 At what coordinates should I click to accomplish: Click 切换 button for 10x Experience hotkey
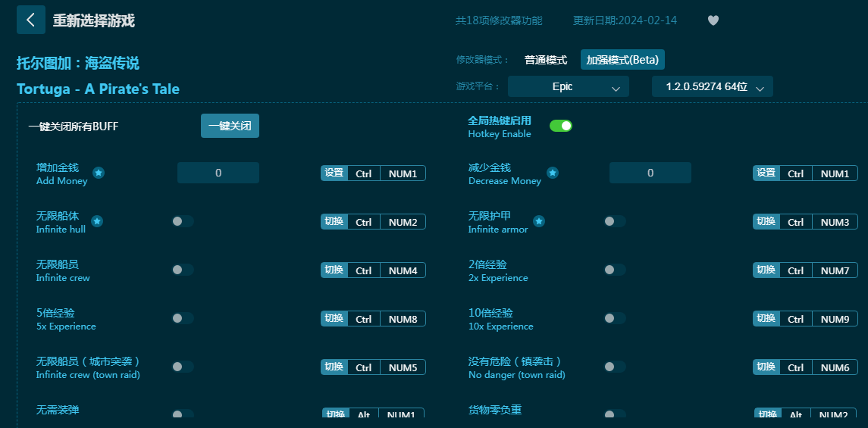click(766, 319)
